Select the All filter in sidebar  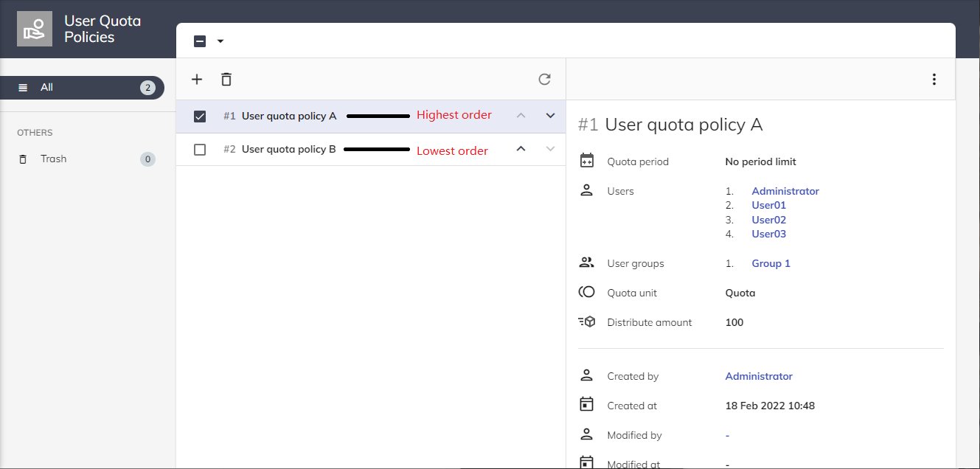click(x=46, y=88)
